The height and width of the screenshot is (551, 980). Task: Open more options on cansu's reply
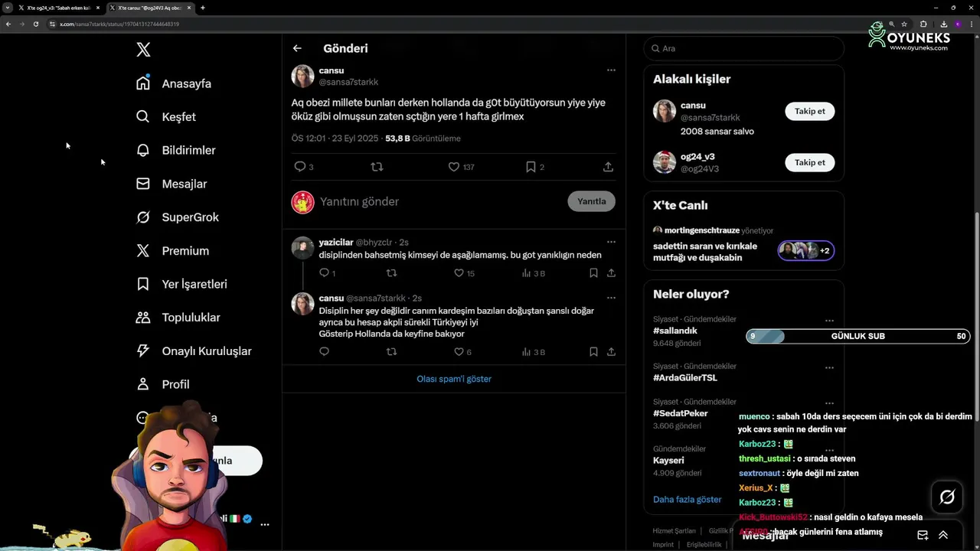coord(611,298)
